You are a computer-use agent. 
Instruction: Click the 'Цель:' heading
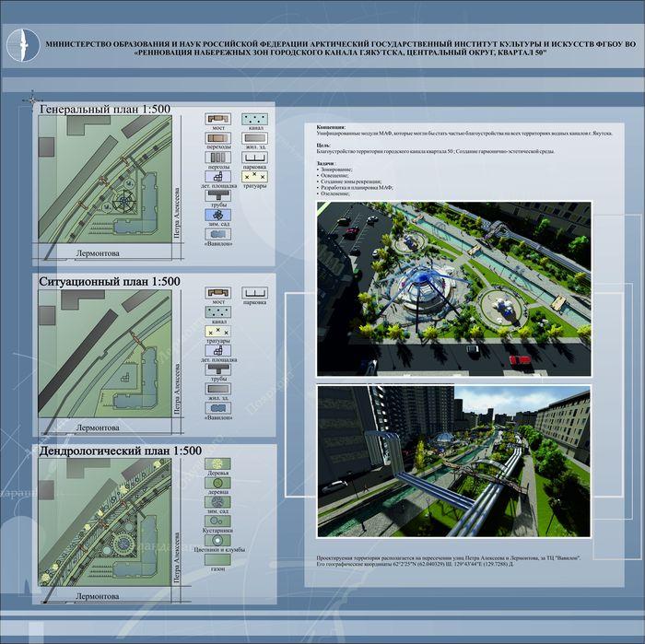tap(323, 146)
